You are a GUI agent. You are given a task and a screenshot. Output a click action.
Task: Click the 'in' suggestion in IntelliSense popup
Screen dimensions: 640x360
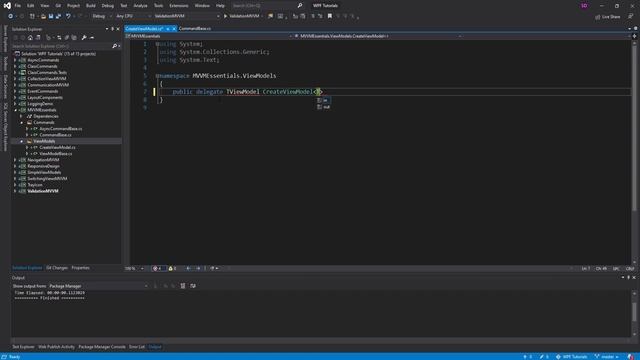click(325, 100)
